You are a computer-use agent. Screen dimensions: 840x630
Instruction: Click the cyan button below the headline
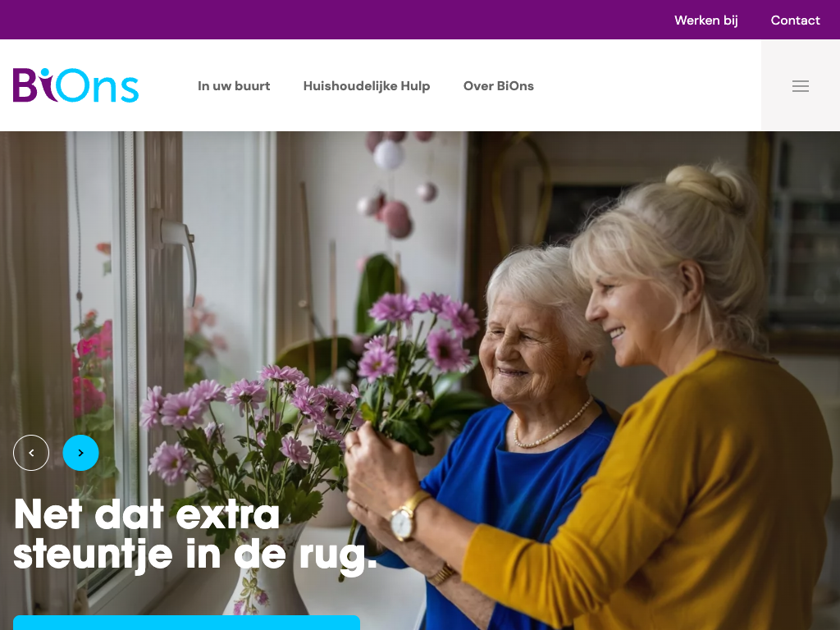pos(186,623)
